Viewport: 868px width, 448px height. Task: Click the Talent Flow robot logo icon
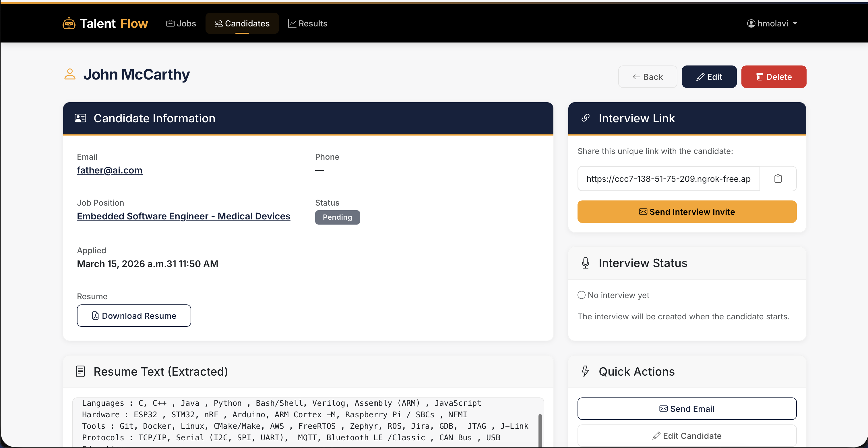click(69, 24)
